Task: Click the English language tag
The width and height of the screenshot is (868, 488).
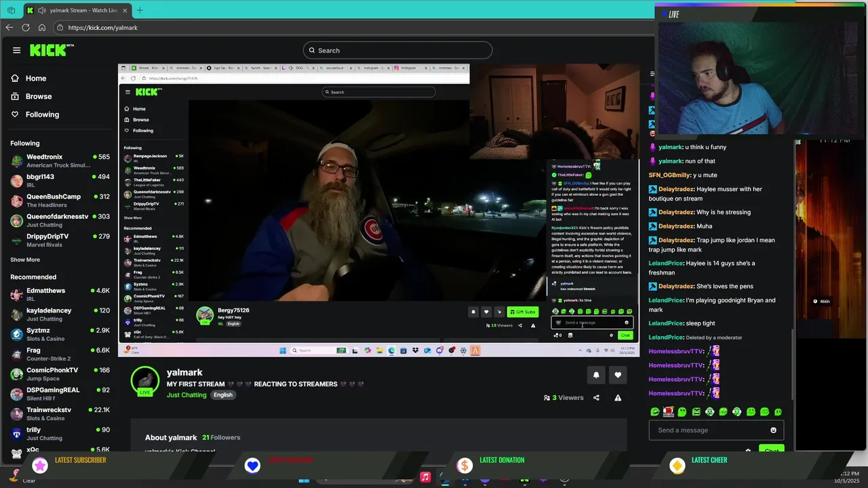Action: pos(223,395)
